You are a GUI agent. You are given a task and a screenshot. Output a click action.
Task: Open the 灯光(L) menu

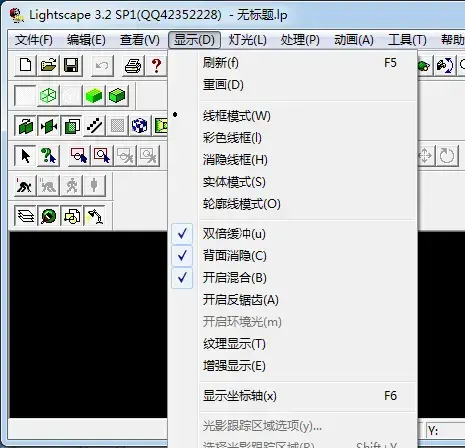tap(247, 40)
